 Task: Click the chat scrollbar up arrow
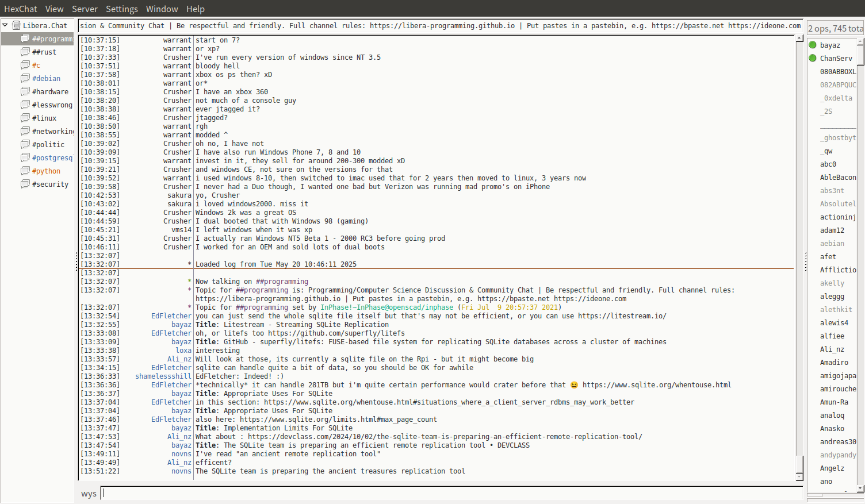799,39
